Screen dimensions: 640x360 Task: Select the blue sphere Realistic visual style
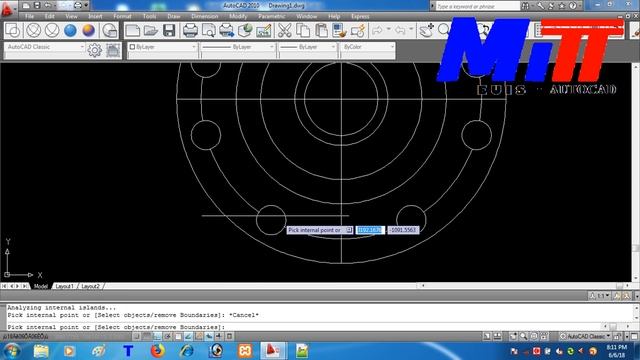click(70, 31)
